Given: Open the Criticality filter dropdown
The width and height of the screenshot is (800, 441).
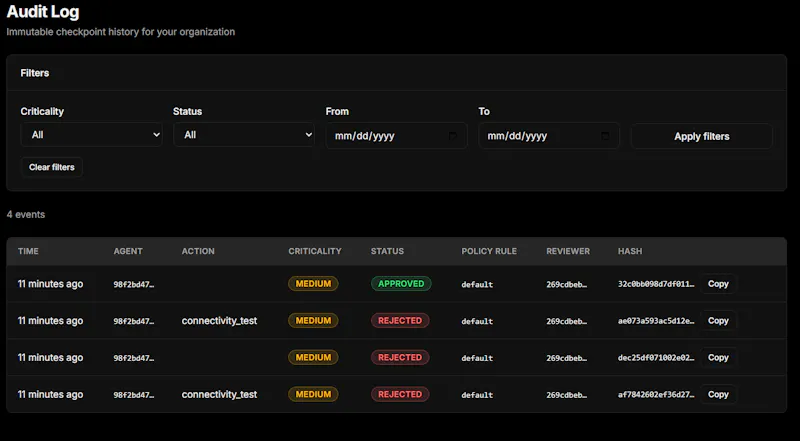Looking at the screenshot, I should [x=91, y=135].
